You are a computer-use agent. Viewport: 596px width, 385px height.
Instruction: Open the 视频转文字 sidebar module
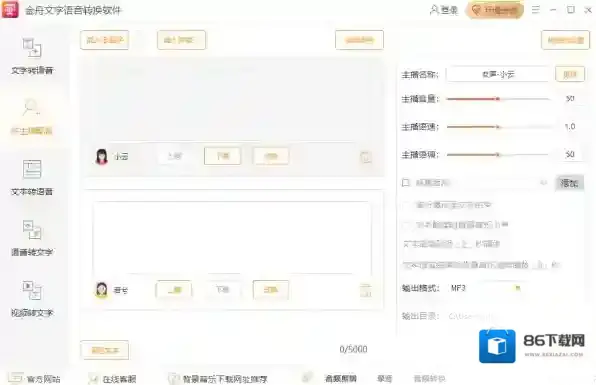pos(32,299)
